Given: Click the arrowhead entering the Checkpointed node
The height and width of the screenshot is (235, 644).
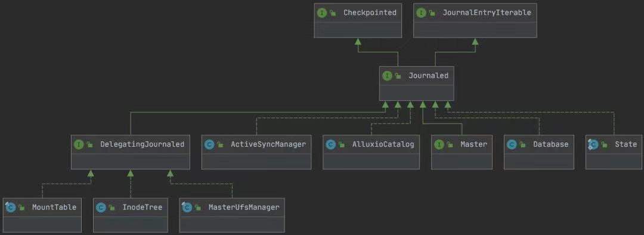Looking at the screenshot, I should [358, 41].
